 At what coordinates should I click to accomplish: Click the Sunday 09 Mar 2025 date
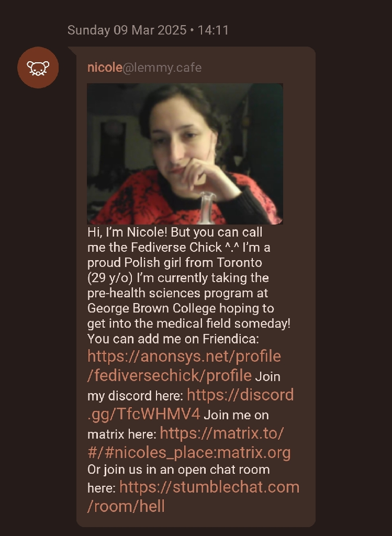click(127, 30)
